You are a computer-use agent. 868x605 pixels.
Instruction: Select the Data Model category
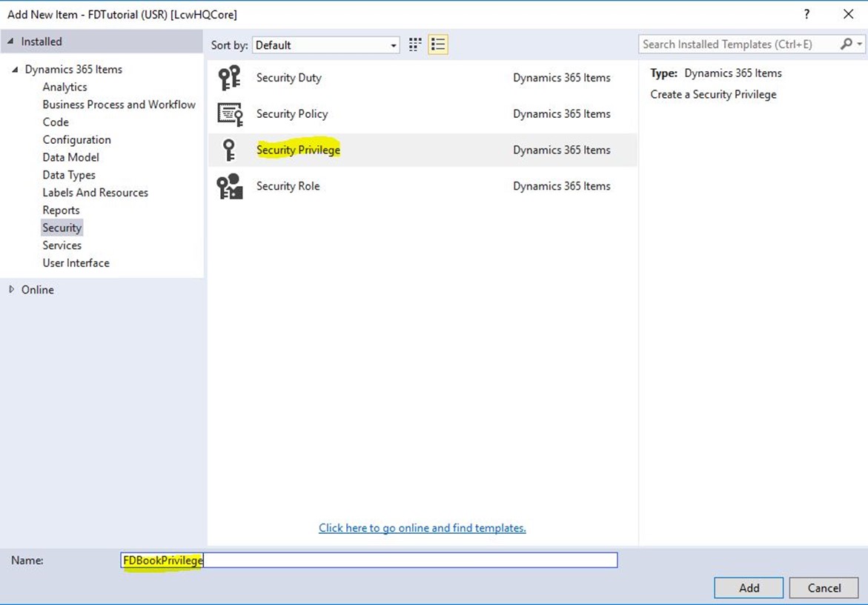point(71,158)
